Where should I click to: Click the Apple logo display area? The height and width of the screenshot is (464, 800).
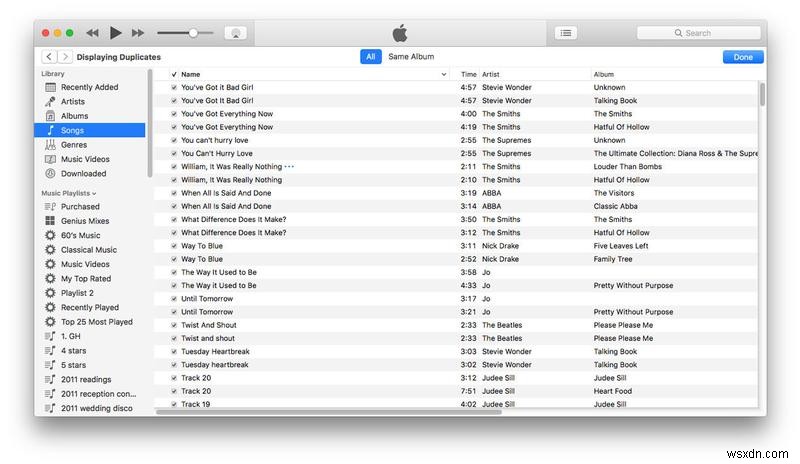pos(400,33)
